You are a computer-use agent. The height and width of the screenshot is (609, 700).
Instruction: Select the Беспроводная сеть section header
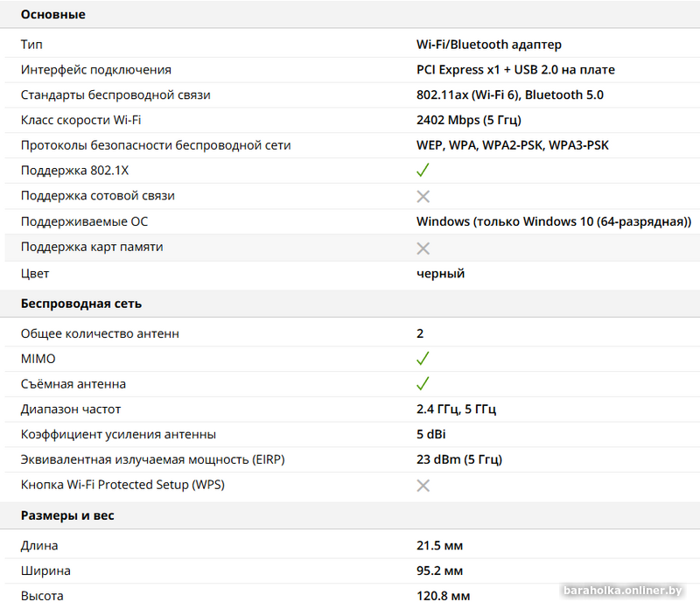tap(81, 304)
